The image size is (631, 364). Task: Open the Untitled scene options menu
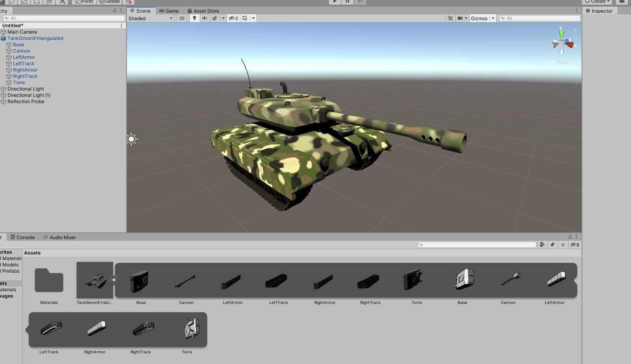pos(121,26)
